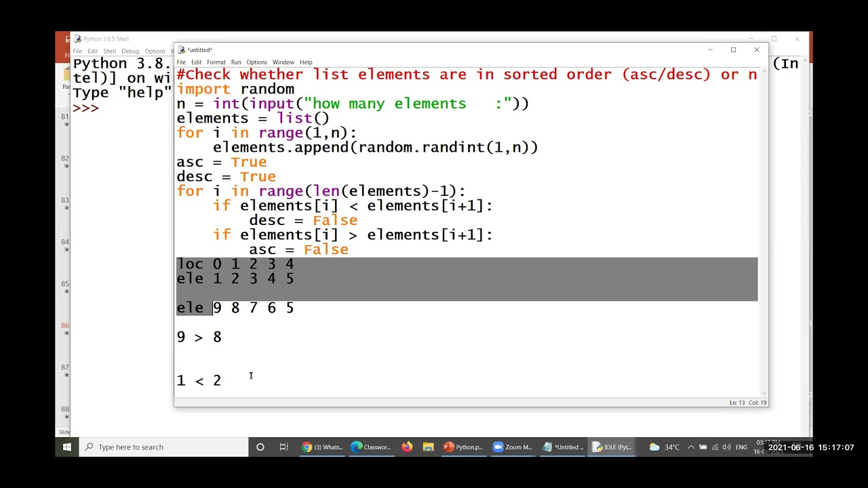Click the Windows Start button

coord(67,447)
